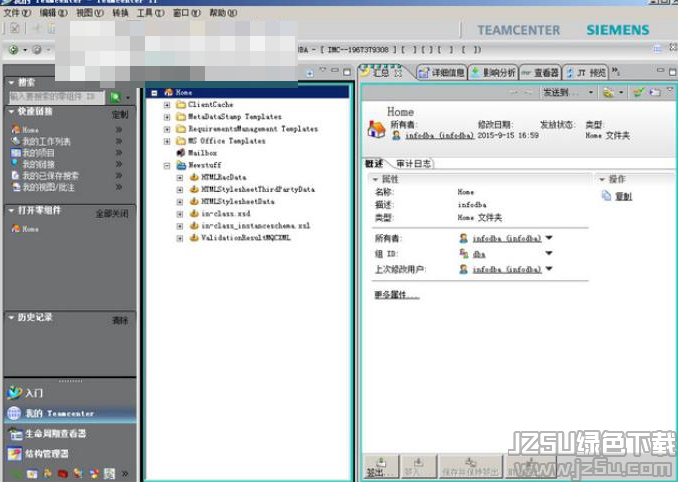Click the green search button icon
The height and width of the screenshot is (482, 678).
click(115, 97)
